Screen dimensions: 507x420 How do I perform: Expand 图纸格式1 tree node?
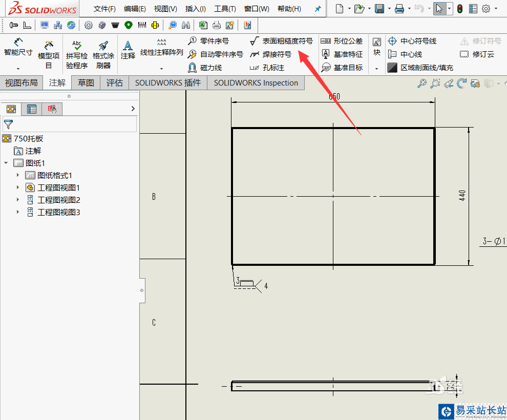coord(18,175)
